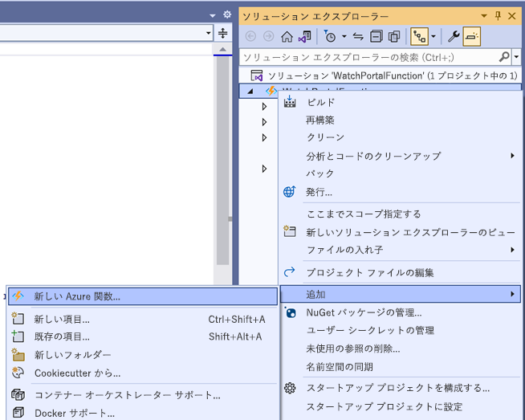The height and width of the screenshot is (420, 525).
Task: Switch views using the Visual Studio solution icon
Action: [305, 36]
